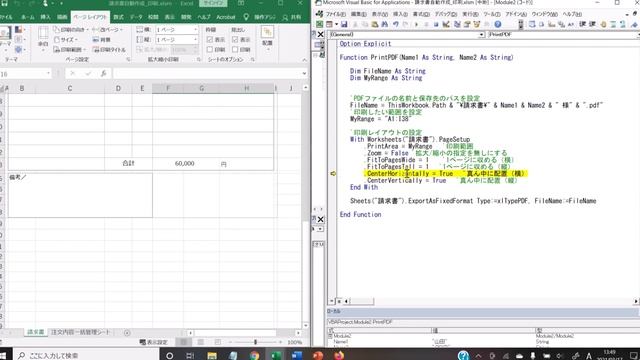This screenshot has width=640, height=360.
Task: Switch to Normal view in Excel status bar
Action: 184,342
